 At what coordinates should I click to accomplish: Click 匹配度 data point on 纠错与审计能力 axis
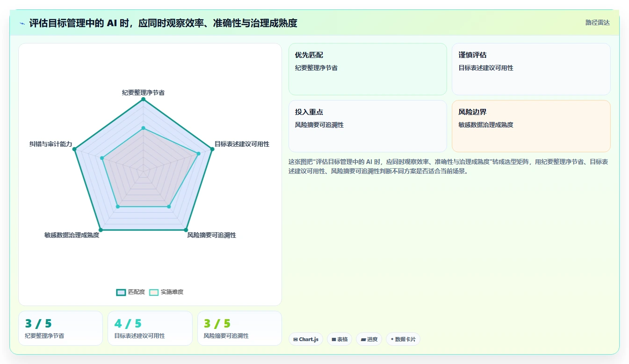74,149
